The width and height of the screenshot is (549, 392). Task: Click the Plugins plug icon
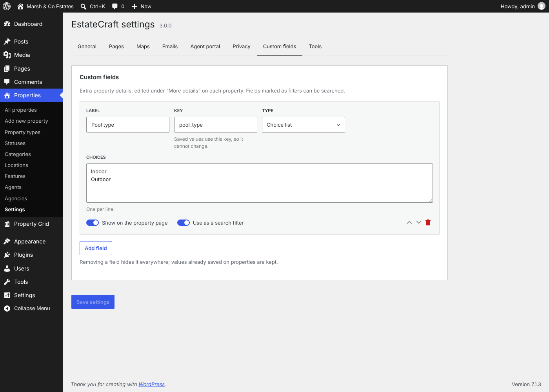click(x=7, y=255)
